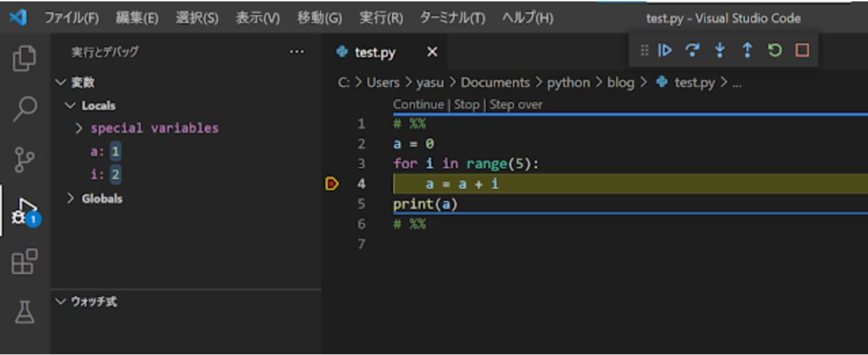Open the ターミナル(T) menu
The height and width of the screenshot is (355, 868).
click(x=452, y=18)
